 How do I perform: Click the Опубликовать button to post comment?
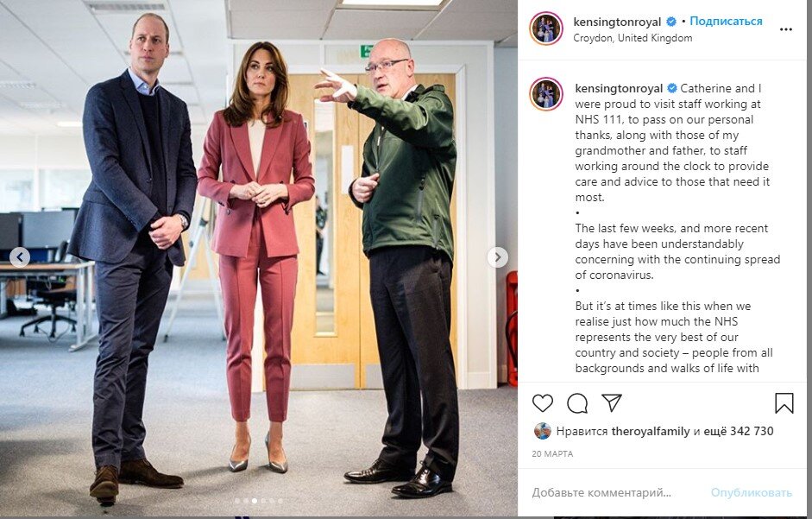pyautogui.click(x=751, y=492)
